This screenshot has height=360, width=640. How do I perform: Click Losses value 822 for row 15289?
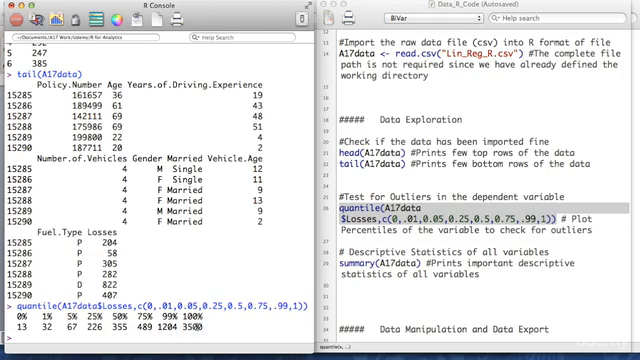point(110,285)
